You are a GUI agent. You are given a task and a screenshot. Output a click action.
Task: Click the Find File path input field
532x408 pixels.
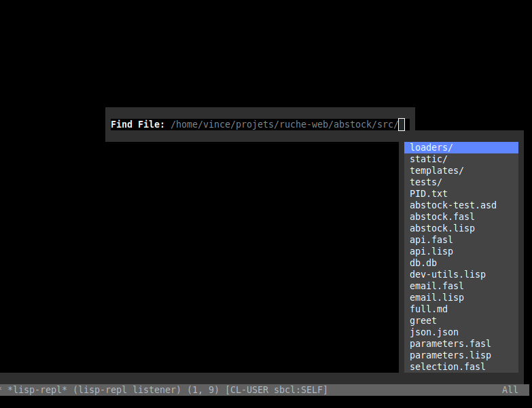coord(285,124)
